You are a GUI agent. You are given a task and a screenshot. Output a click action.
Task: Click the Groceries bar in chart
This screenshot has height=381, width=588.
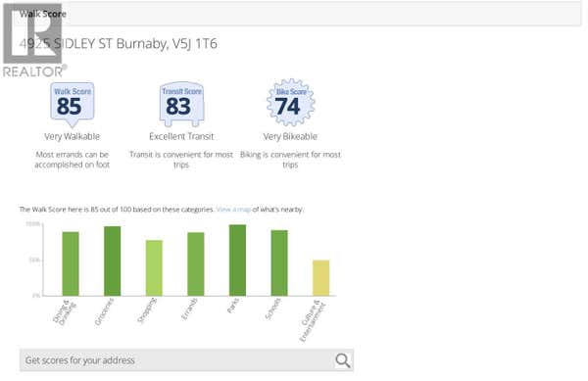112,262
